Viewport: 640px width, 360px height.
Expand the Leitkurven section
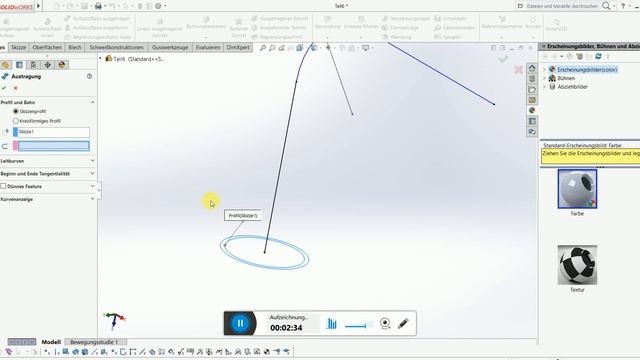[93, 161]
